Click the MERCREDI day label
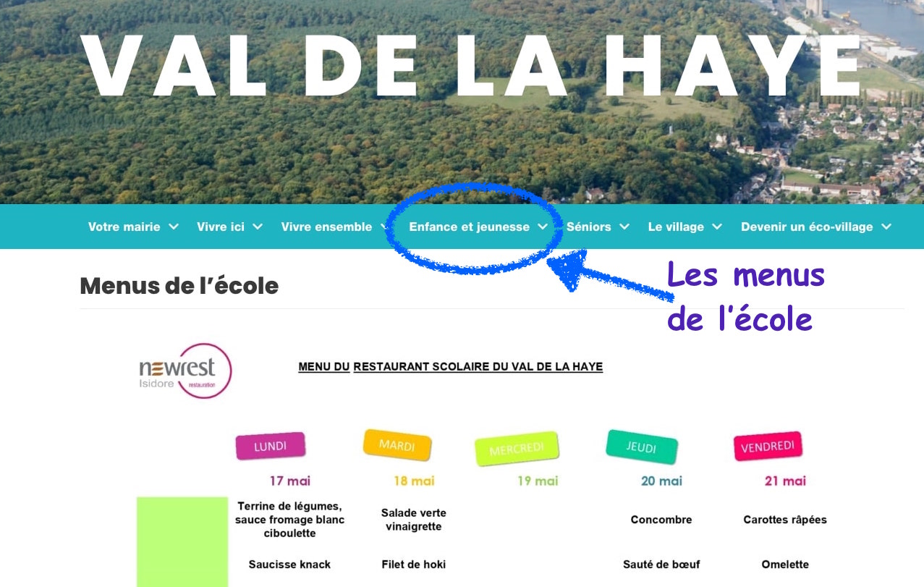Screen dimensions: 924x587 517,449
